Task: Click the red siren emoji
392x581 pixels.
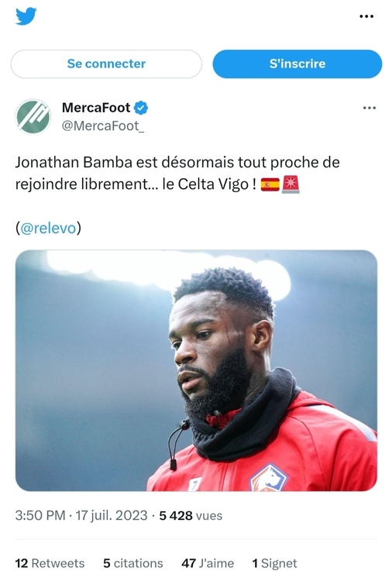Action: (x=291, y=184)
